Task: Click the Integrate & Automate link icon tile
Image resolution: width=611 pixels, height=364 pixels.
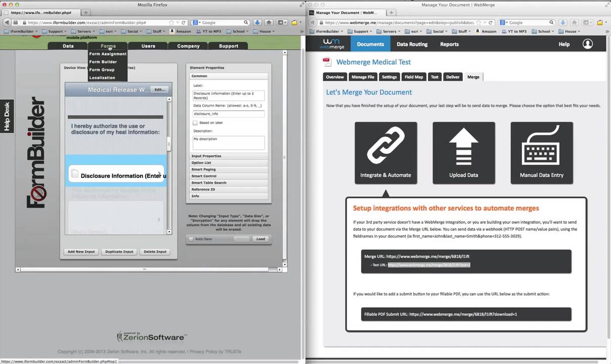Action: point(386,153)
